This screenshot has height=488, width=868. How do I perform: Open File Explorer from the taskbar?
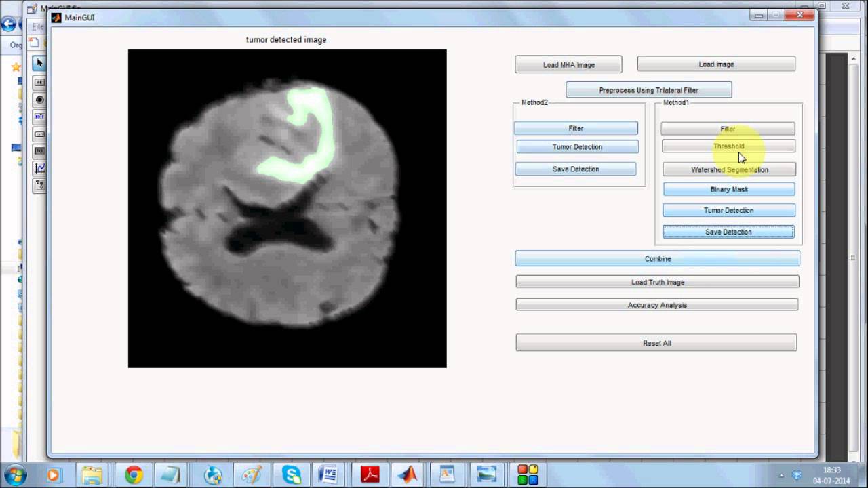92,475
